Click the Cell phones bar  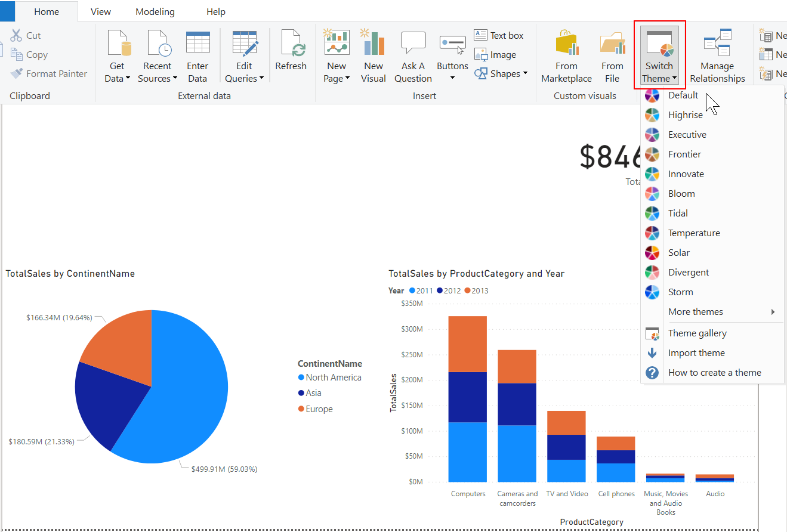point(616,459)
